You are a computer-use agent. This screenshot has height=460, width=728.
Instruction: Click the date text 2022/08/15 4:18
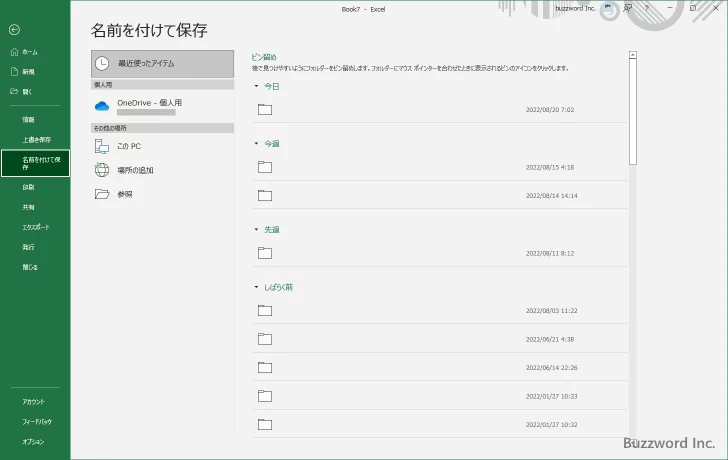point(550,167)
